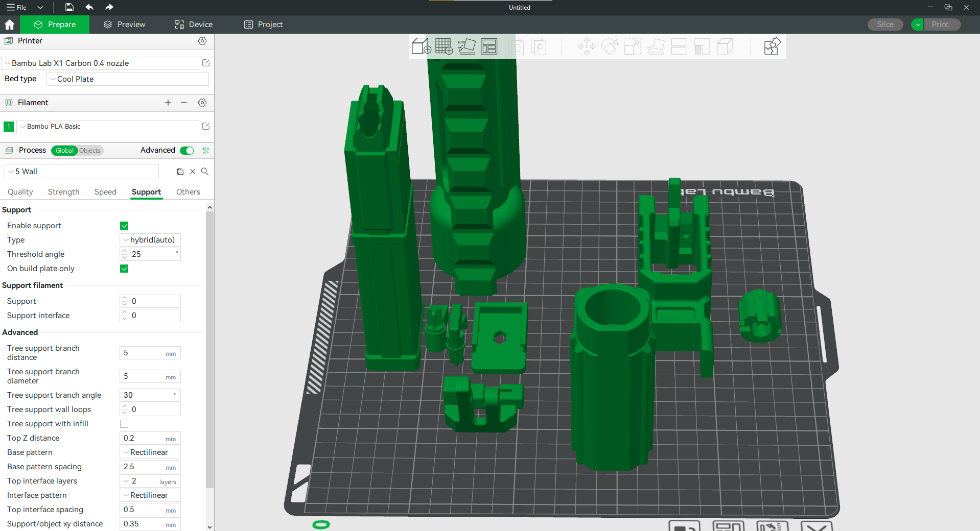Click the Scale tool icon
The image size is (980, 531).
(633, 46)
